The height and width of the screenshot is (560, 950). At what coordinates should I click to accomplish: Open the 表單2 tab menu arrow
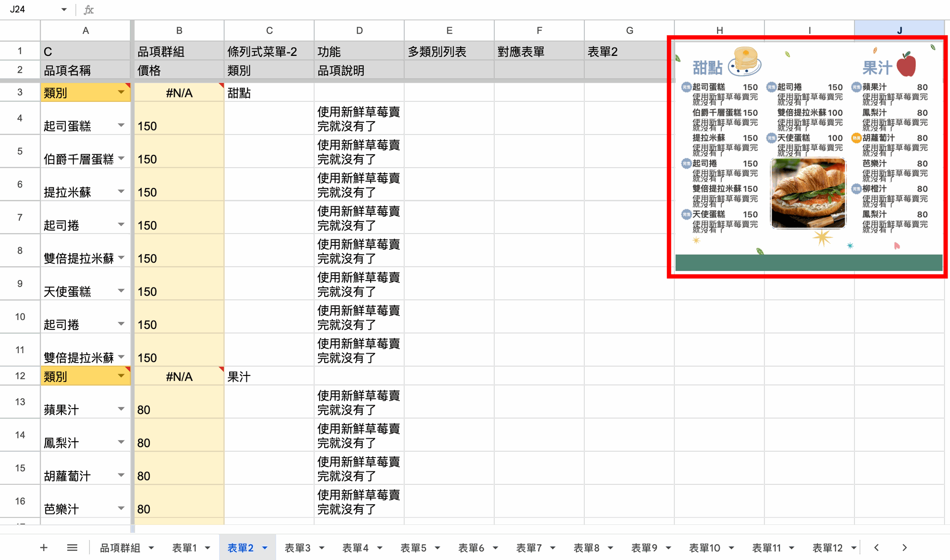point(265,548)
